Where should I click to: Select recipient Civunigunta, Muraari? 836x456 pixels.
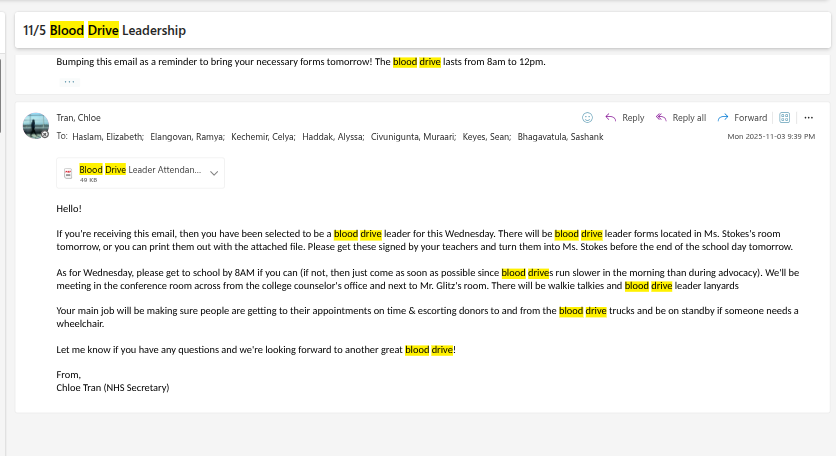413,137
